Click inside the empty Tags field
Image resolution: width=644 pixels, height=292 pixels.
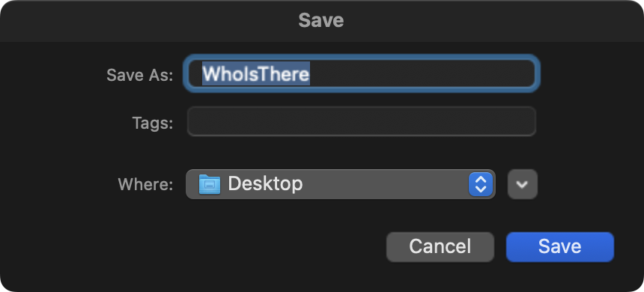coord(362,121)
